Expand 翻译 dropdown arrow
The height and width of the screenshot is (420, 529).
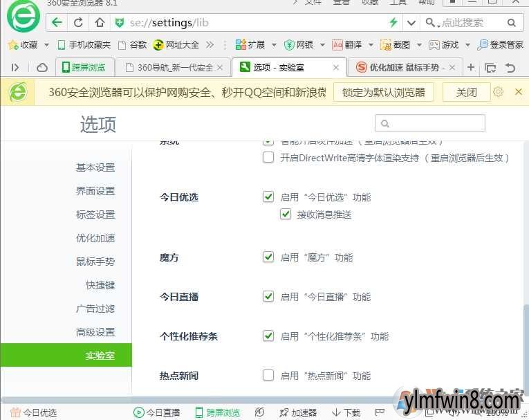pyautogui.click(x=371, y=45)
